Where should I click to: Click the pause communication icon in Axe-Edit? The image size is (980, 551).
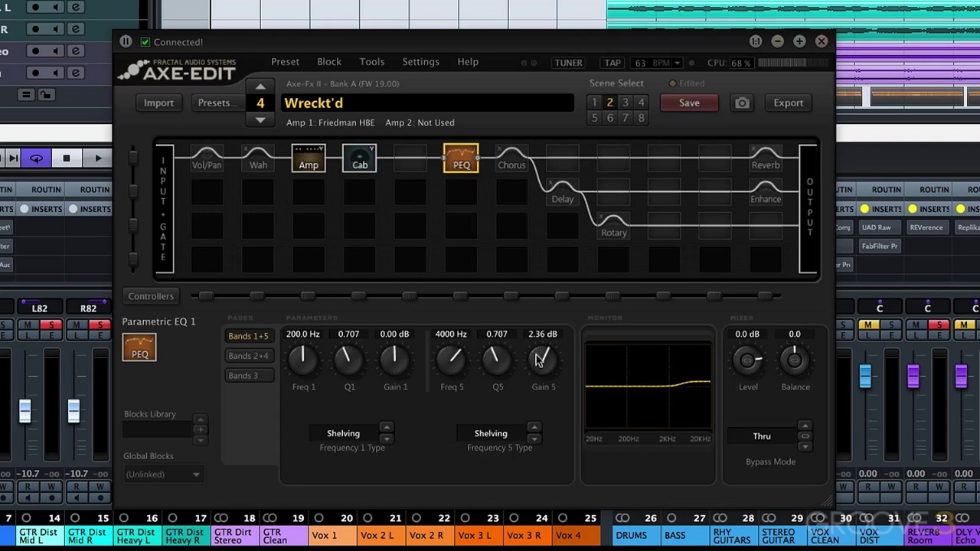click(126, 42)
